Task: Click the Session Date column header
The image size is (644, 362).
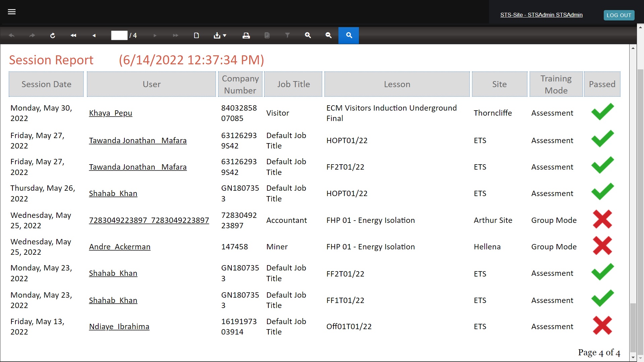Action: [46, 84]
